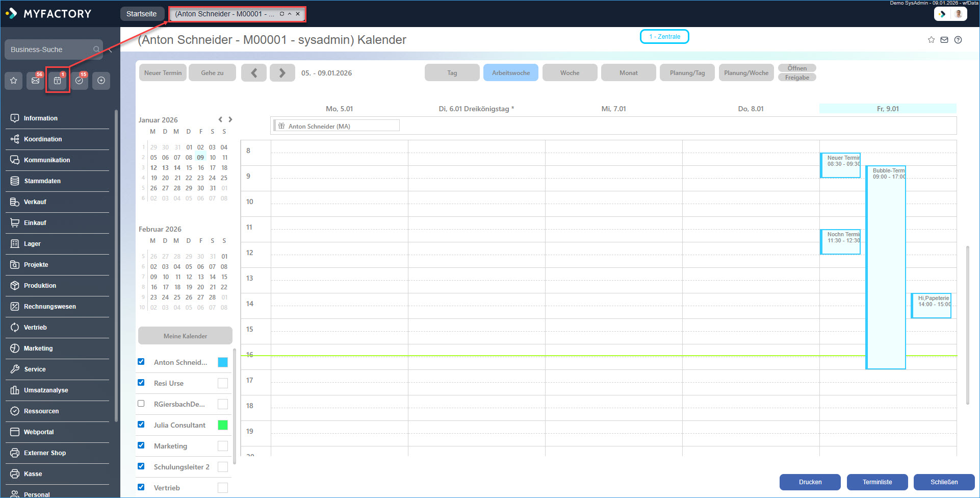Screen dimensions: 980x498
Task: Switch calendar to Monat view
Action: [628, 73]
